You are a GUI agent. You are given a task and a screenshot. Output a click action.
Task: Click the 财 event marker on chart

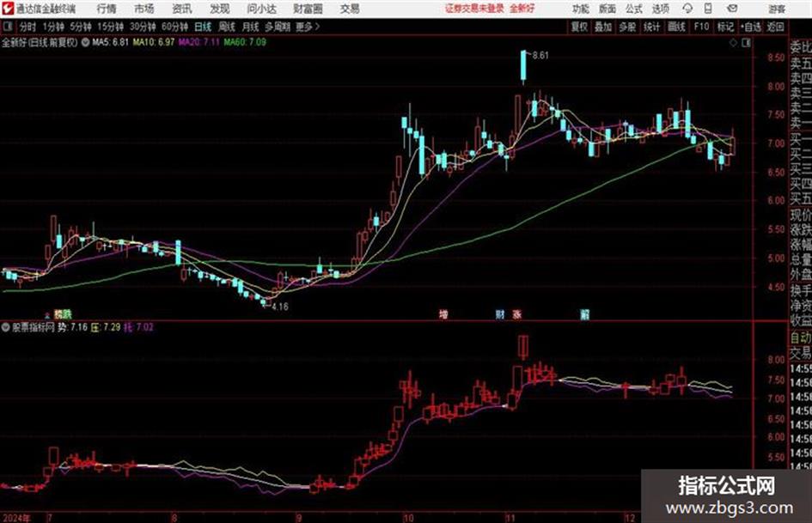500,314
